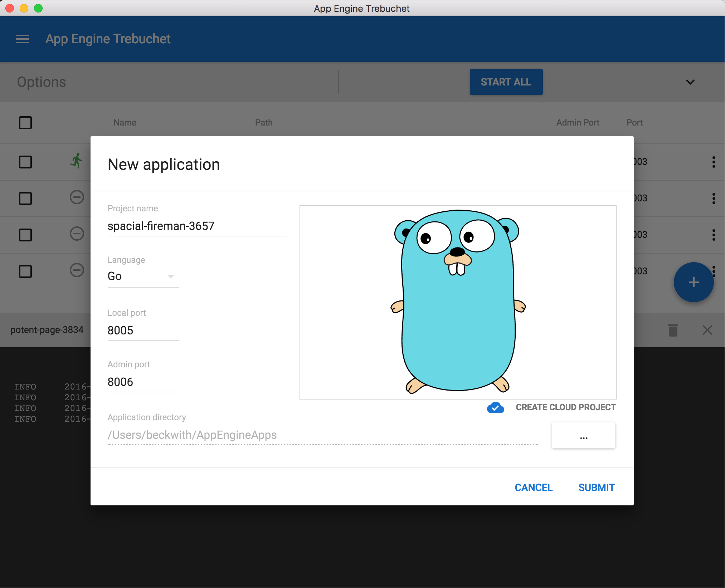Screen dimensions: 725x588
Task: Click the cloud checkmark icon
Action: coord(495,407)
